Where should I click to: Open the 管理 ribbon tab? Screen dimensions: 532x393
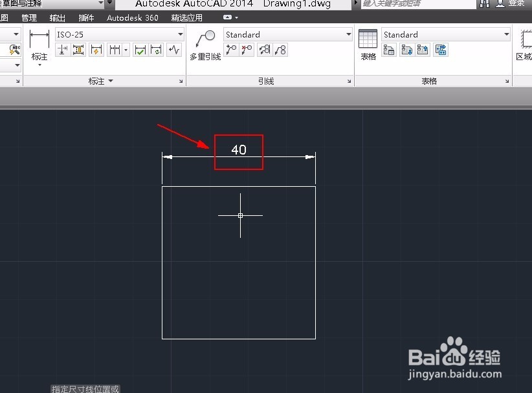point(29,17)
